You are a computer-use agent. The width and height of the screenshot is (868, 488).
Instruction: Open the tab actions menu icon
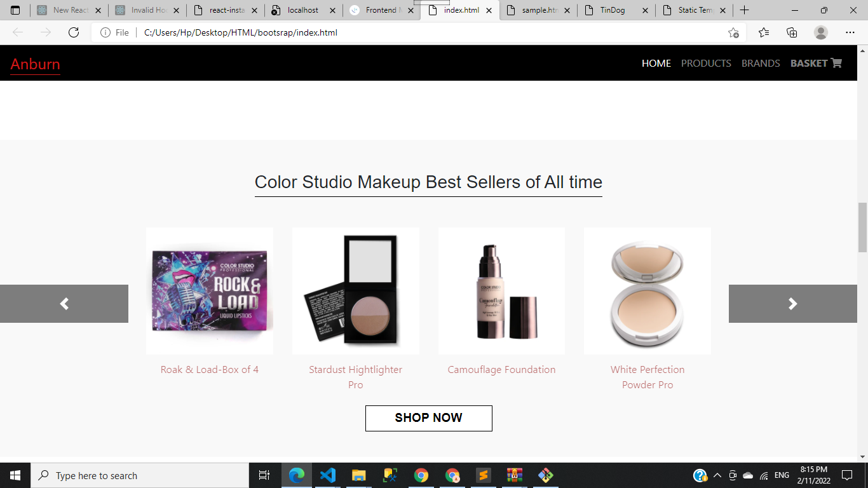pyautogui.click(x=15, y=10)
